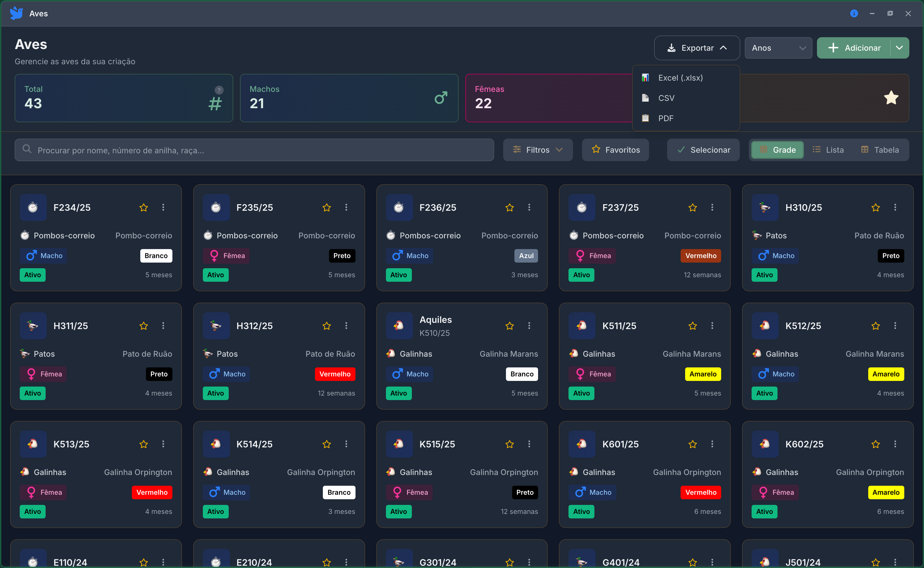
Task: Focus the bird search input field
Action: point(254,150)
